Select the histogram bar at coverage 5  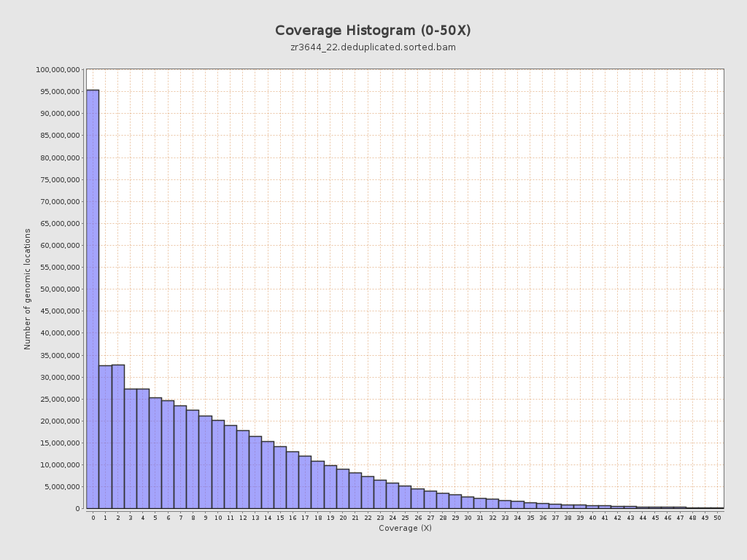pos(155,453)
